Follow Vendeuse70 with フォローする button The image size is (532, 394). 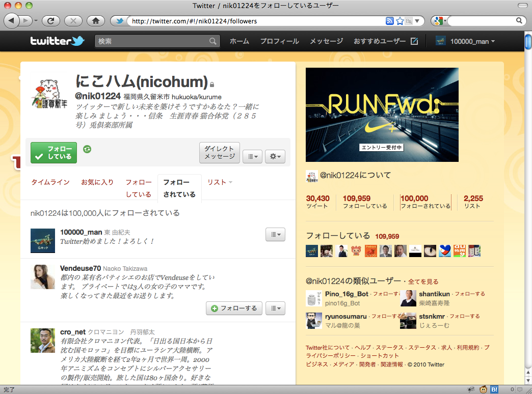pos(234,308)
